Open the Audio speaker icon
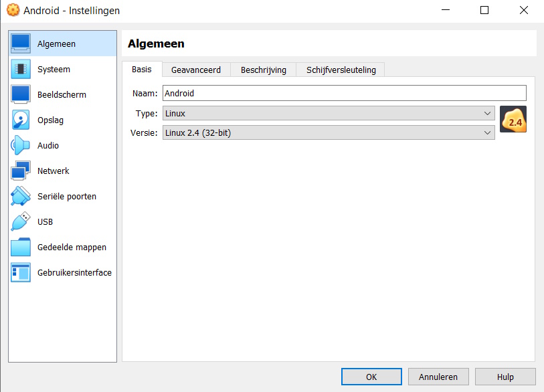Image resolution: width=544 pixels, height=392 pixels. click(21, 145)
